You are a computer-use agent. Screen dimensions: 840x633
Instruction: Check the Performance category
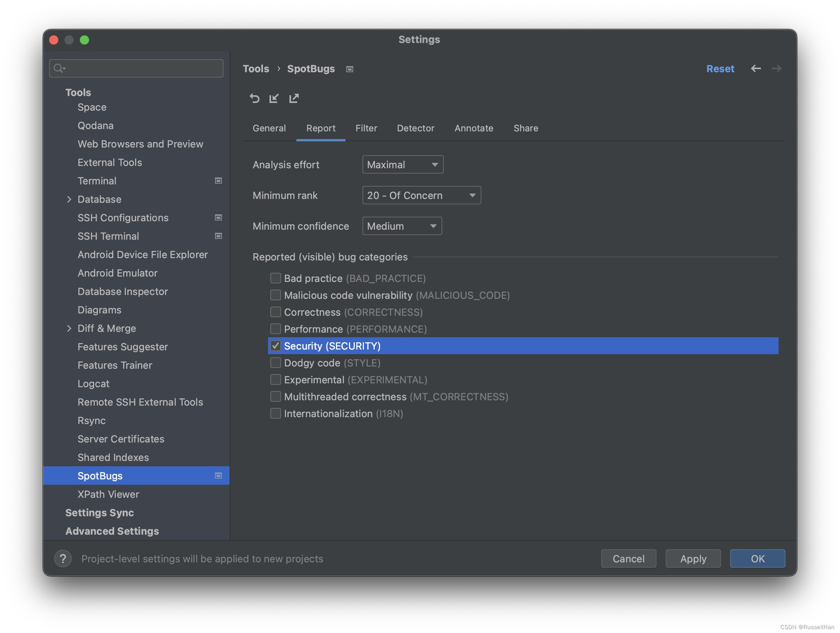(x=275, y=328)
